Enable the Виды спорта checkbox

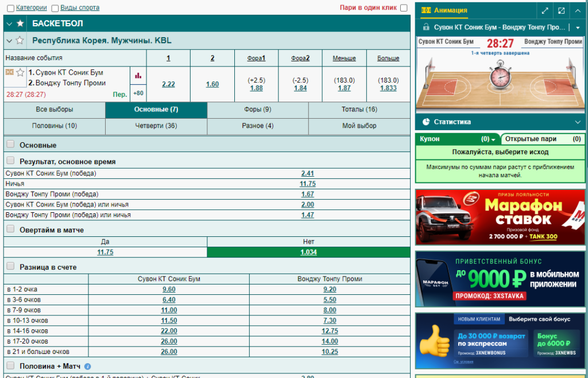click(x=55, y=8)
